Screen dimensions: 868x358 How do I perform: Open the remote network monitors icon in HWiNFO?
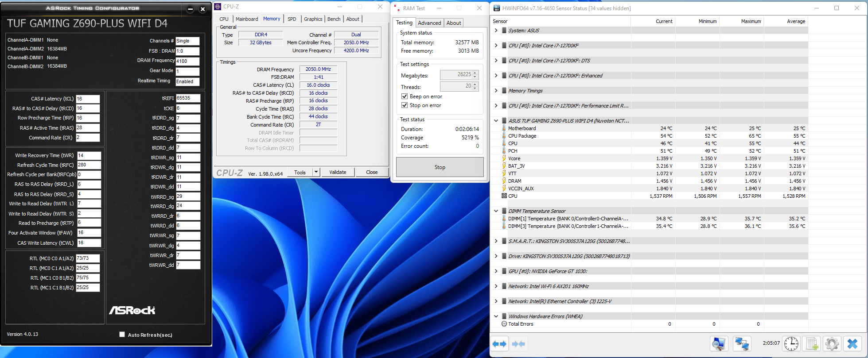click(742, 344)
